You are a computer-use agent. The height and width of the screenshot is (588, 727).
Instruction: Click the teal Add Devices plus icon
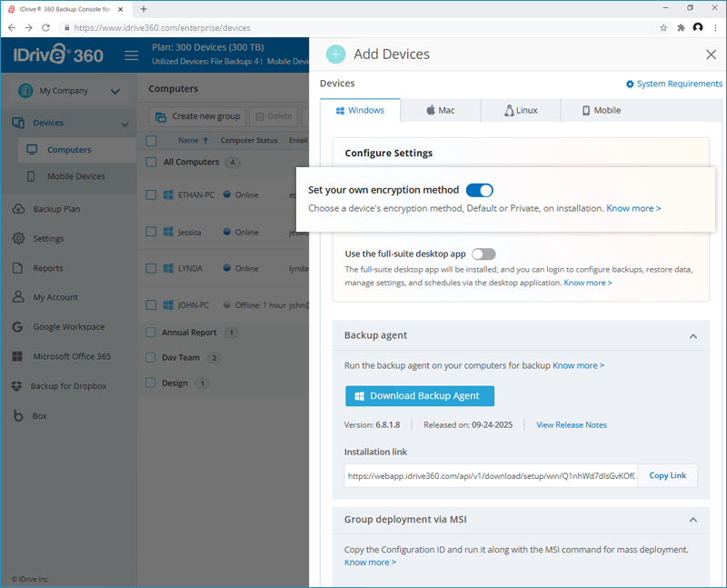click(336, 55)
